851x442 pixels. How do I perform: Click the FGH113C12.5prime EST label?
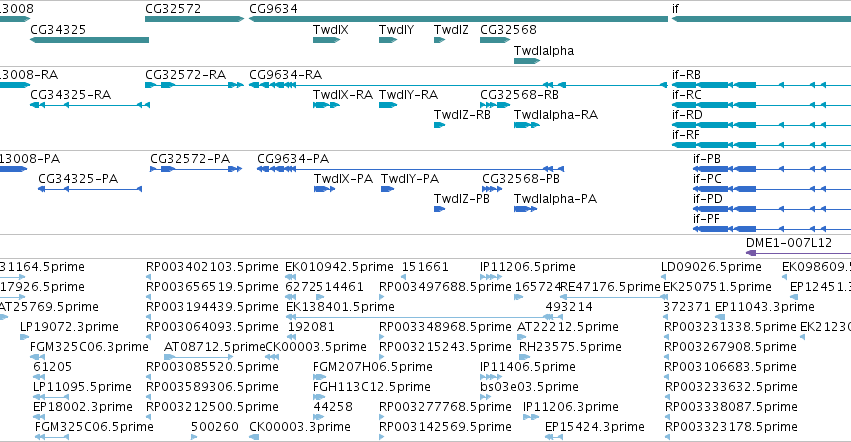[372, 387]
